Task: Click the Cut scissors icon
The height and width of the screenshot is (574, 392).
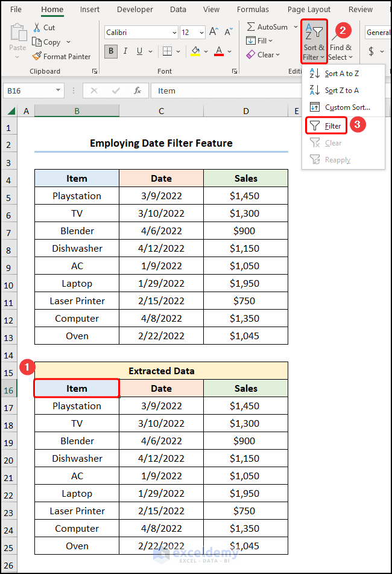Action: 37,27
